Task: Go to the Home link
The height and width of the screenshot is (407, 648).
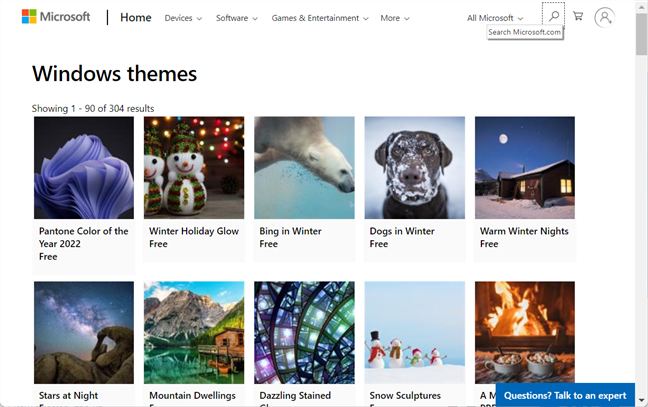Action: [x=136, y=17]
